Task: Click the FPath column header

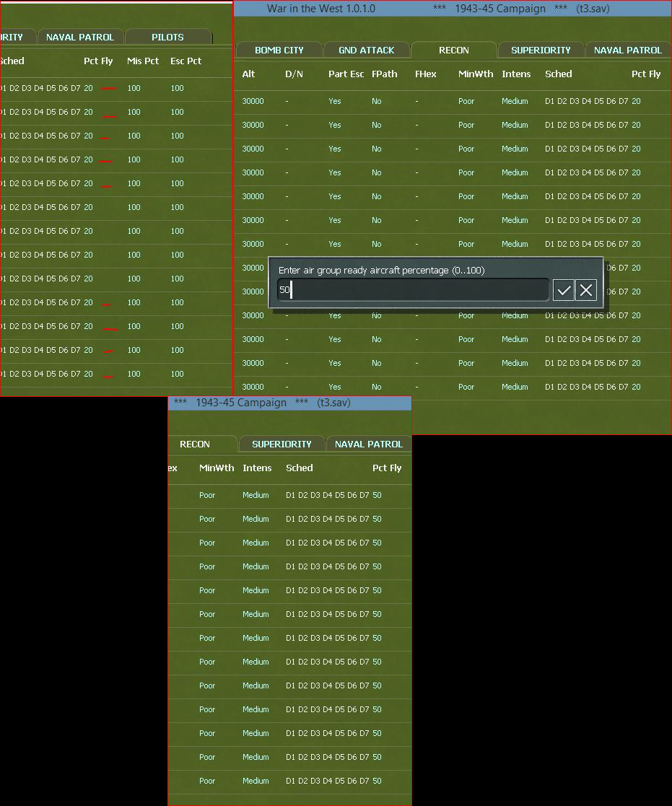Action: [385, 74]
